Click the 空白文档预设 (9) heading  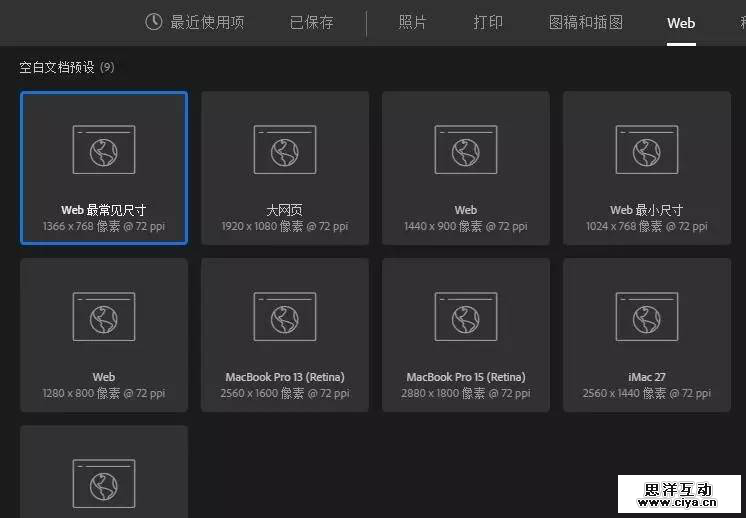(67, 67)
